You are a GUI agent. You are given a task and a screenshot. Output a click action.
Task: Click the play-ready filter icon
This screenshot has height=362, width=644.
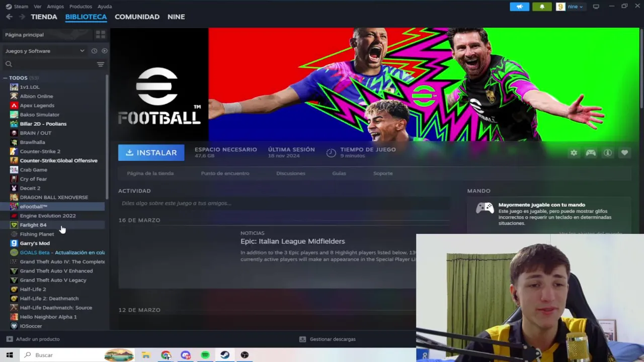(x=104, y=51)
